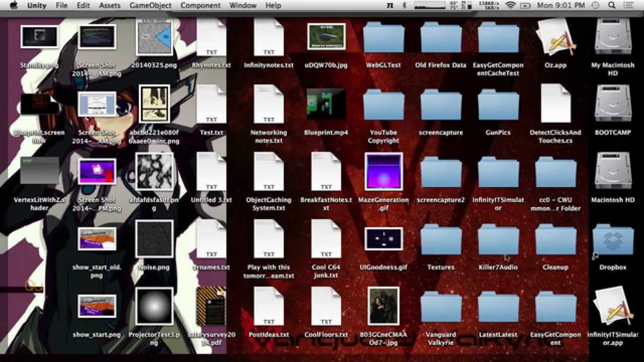
Task: Select the ObjectCachingSystem.txt file
Action: tap(269, 172)
